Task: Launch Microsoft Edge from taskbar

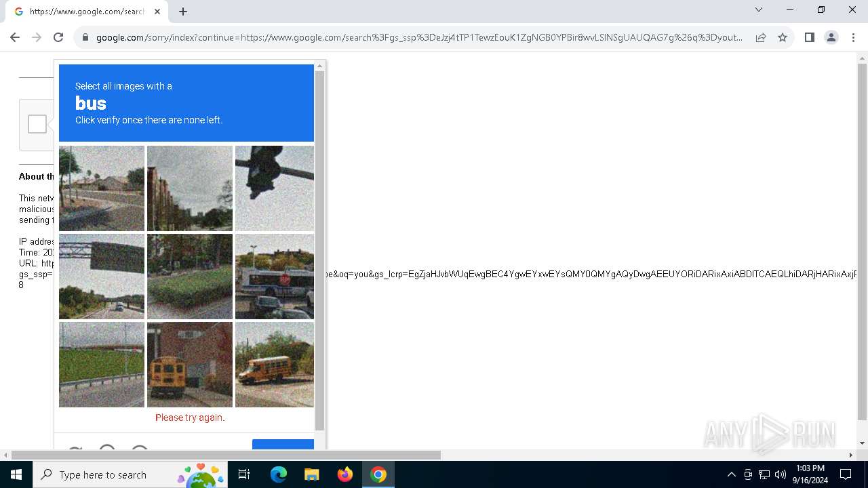Action: tap(279, 474)
